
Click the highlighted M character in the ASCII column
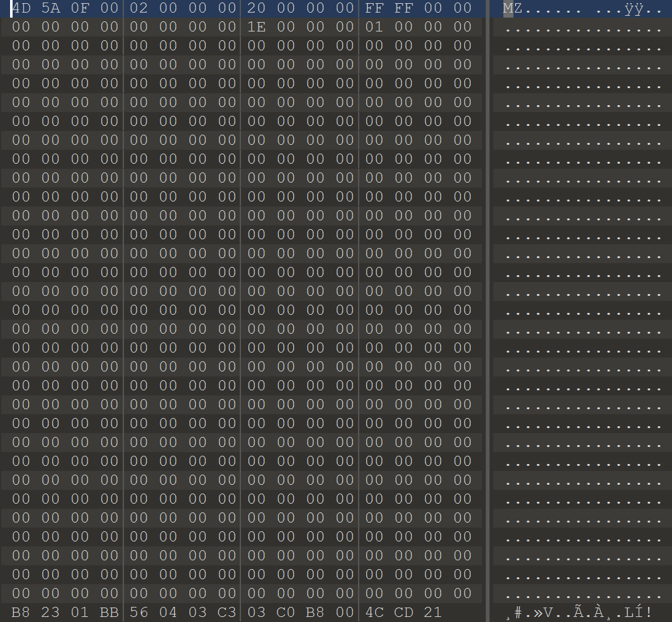(508, 8)
